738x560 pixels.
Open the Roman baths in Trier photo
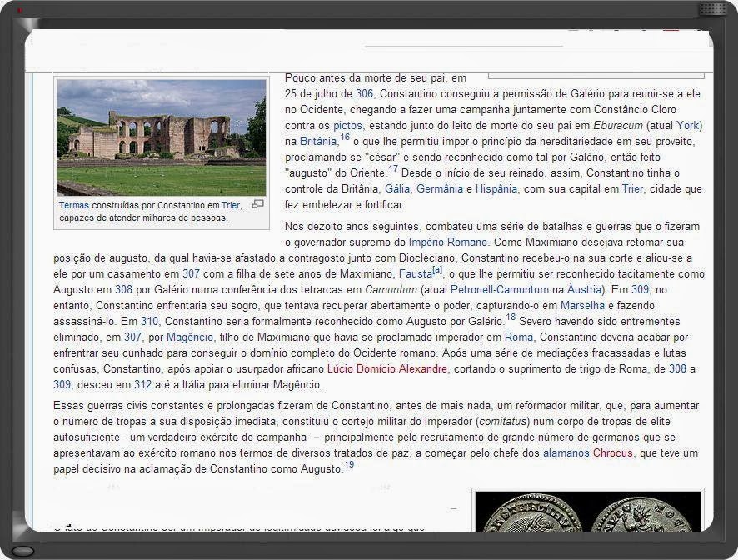pyautogui.click(x=162, y=137)
